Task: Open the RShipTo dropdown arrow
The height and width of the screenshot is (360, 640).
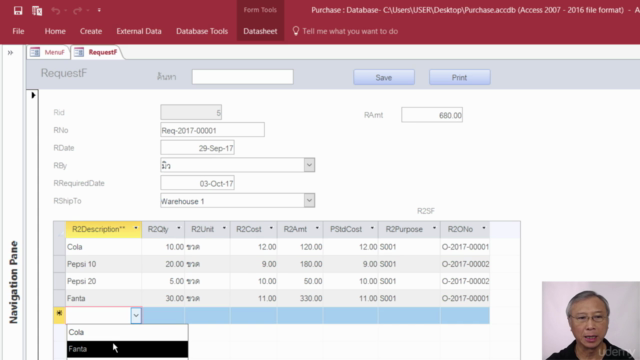Action: [x=309, y=200]
